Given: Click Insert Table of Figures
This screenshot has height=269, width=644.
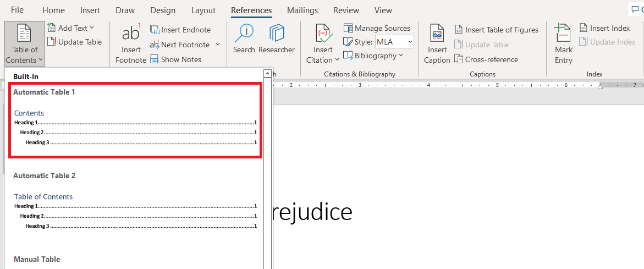Looking at the screenshot, I should pos(496,30).
